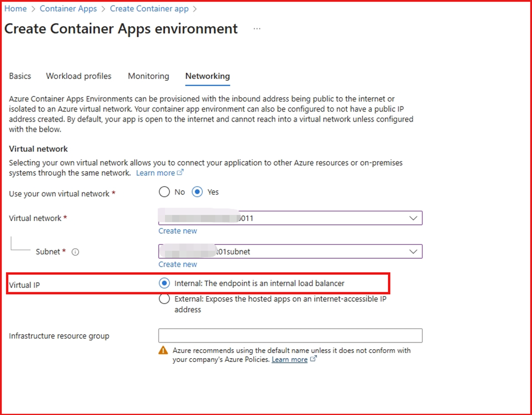Screen dimensions: 532x415
Task: Open Learn more link about virtual networks
Action: click(x=156, y=173)
